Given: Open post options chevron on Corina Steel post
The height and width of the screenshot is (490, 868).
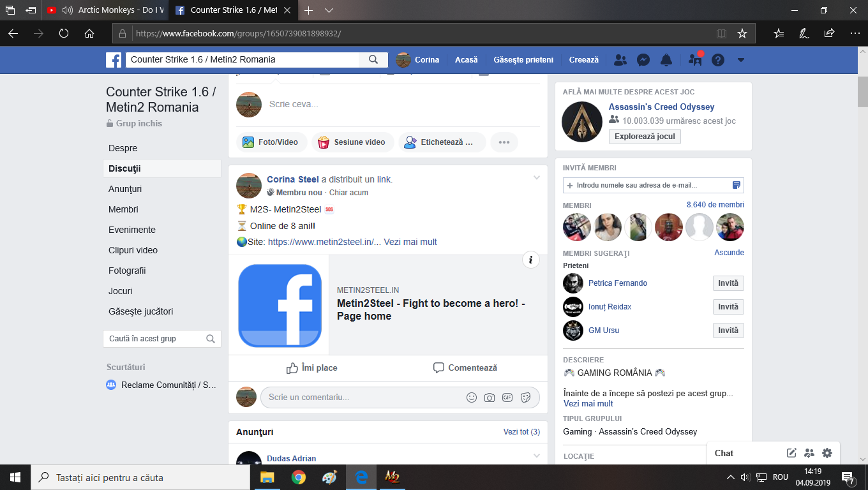Looking at the screenshot, I should click(537, 177).
